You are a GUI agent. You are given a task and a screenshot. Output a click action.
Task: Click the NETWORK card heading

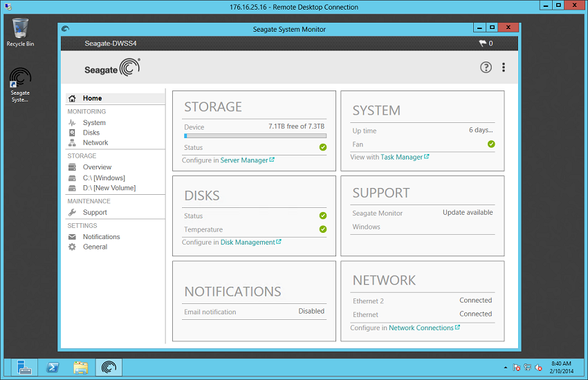coord(384,281)
